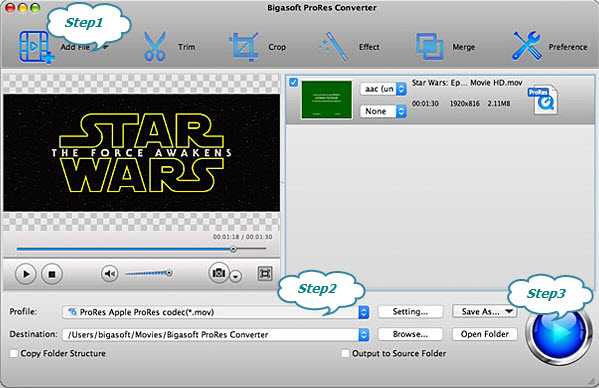Stop the video playback
The height and width of the screenshot is (388, 599).
pos(52,274)
